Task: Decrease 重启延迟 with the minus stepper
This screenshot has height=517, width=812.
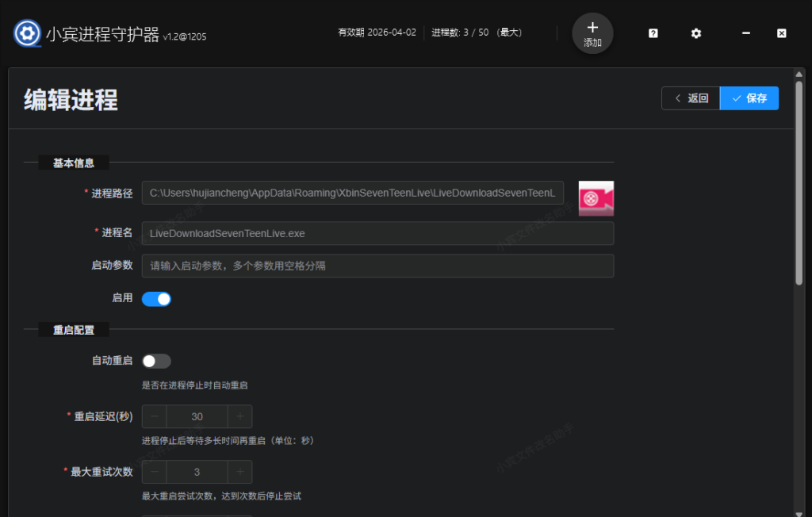Action: [154, 416]
